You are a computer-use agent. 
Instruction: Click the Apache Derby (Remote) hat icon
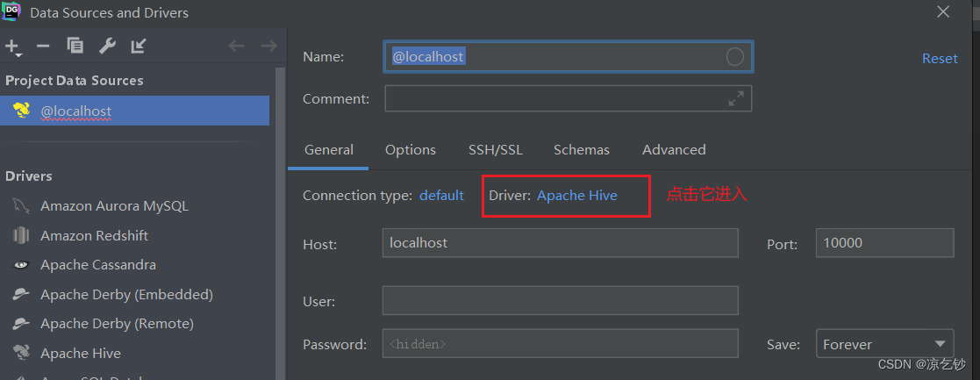(21, 323)
